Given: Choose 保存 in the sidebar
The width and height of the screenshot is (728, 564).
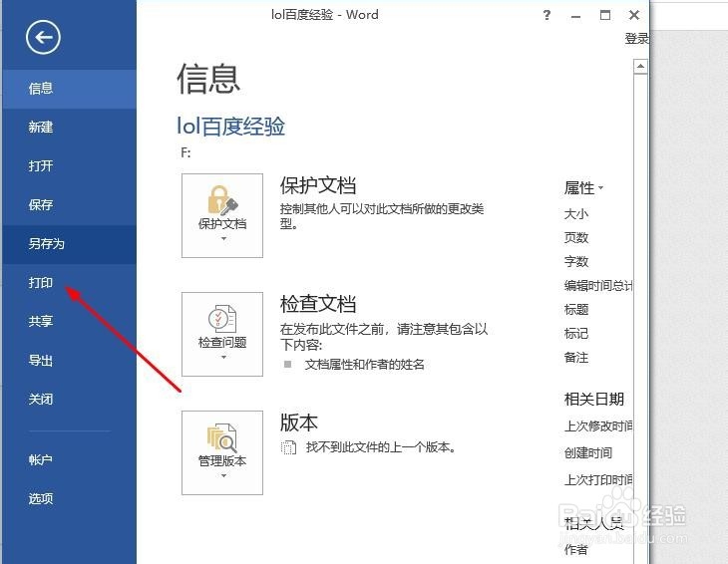Looking at the screenshot, I should 69,205.
